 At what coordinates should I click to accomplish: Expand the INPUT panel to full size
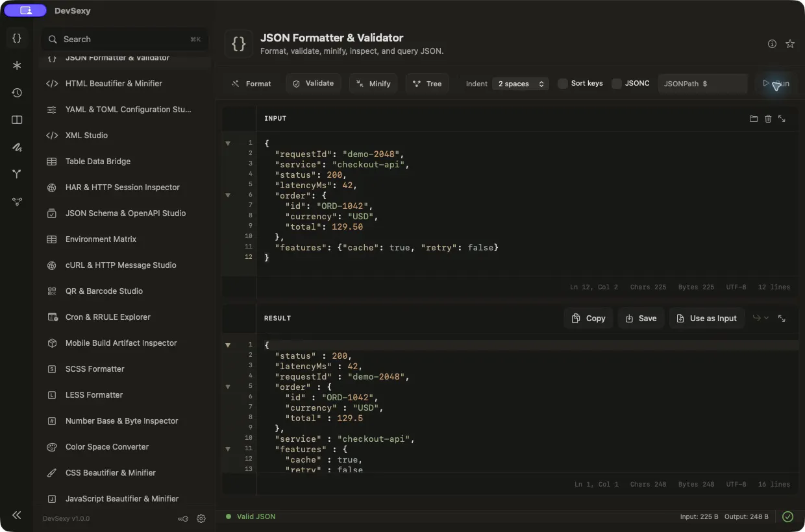click(x=782, y=119)
